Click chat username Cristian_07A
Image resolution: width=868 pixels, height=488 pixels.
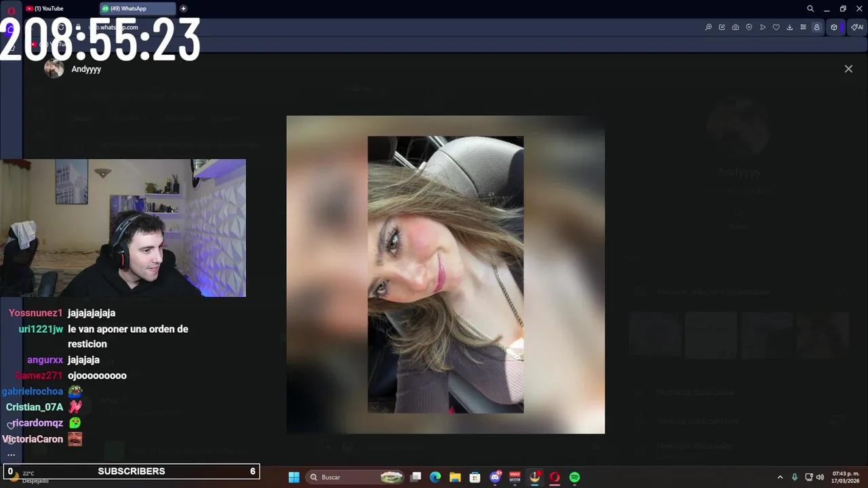click(35, 407)
